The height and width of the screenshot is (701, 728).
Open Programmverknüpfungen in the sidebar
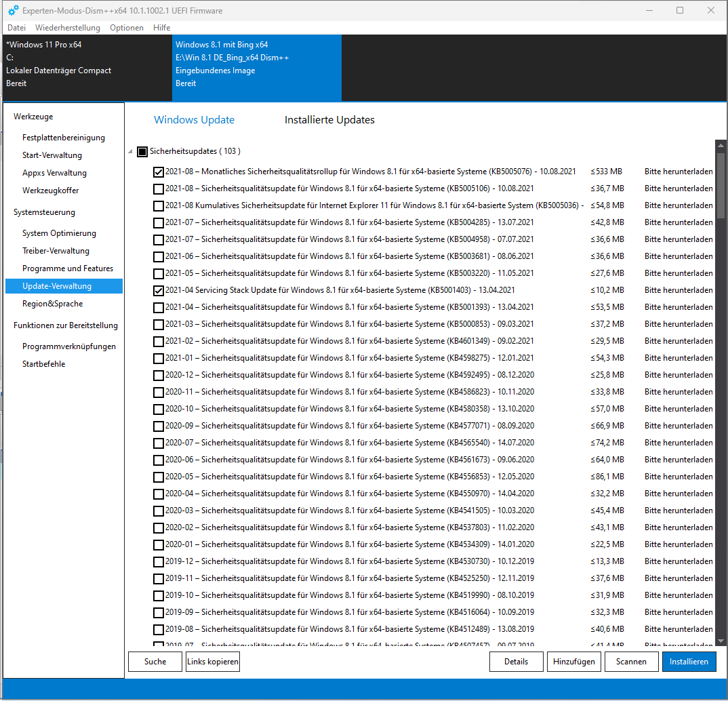(x=69, y=346)
